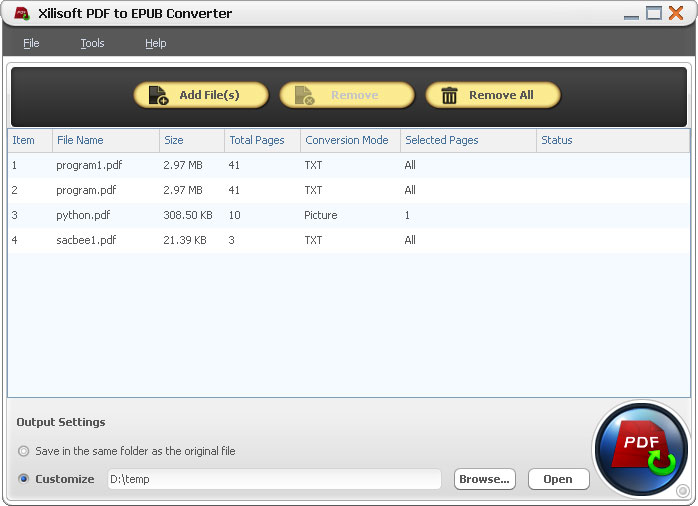Click Browse to choose output folder
698x506 pixels.
pos(485,479)
